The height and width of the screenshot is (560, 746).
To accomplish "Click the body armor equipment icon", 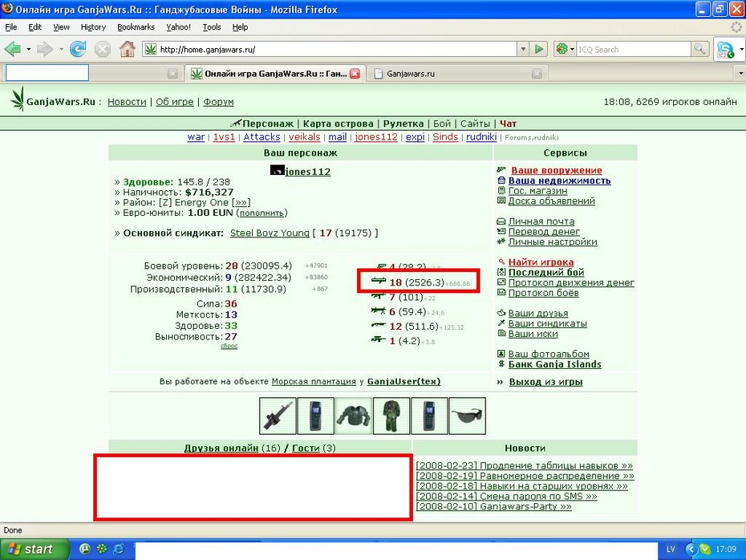I will click(x=354, y=416).
